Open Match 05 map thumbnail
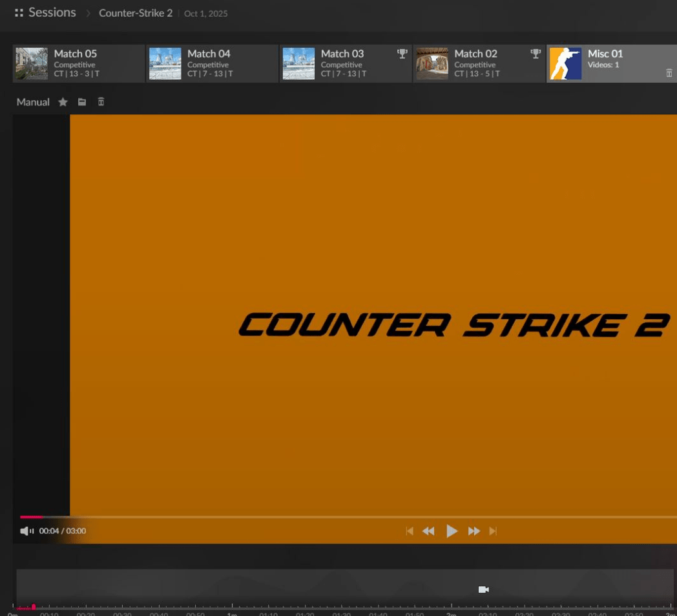 click(x=32, y=63)
